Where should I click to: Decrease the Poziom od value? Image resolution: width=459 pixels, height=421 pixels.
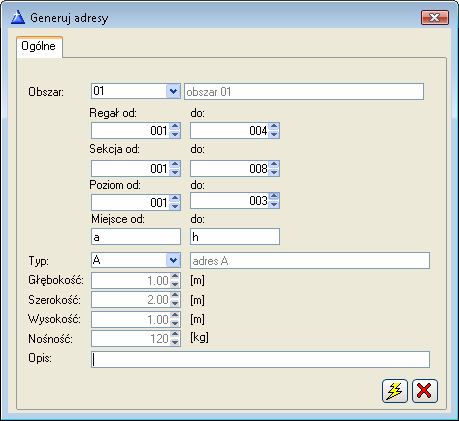click(175, 206)
